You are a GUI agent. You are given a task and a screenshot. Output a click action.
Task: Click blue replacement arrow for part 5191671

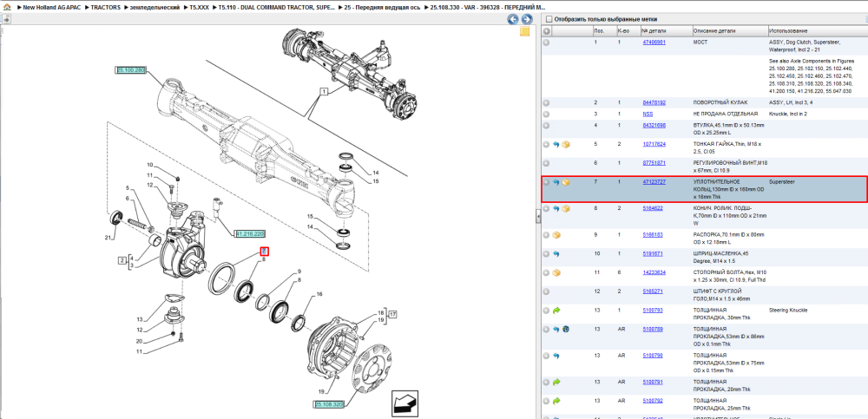(556, 254)
